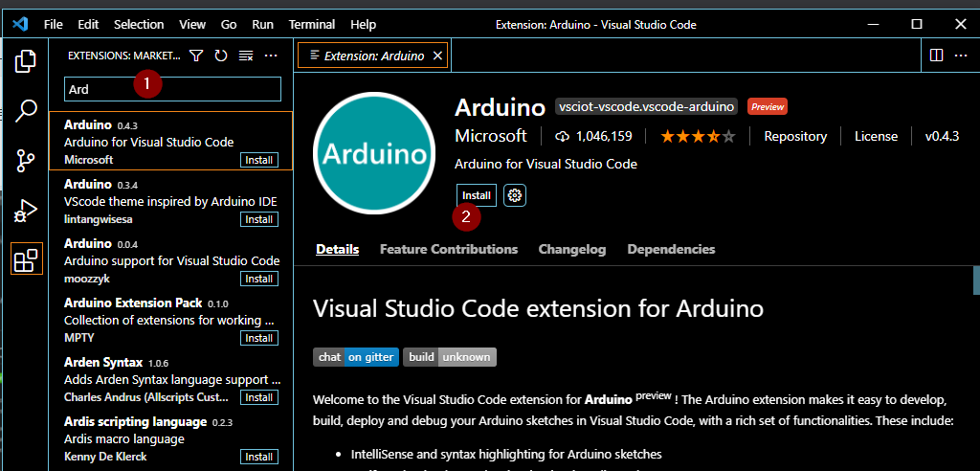Select Arduino Extension Pack list entry
Screen dimensions: 980x471
(x=170, y=321)
